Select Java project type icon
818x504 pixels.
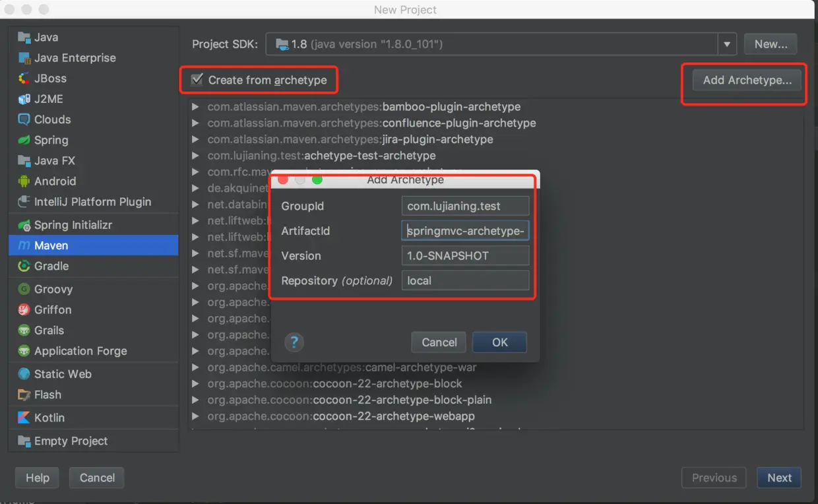coord(24,37)
